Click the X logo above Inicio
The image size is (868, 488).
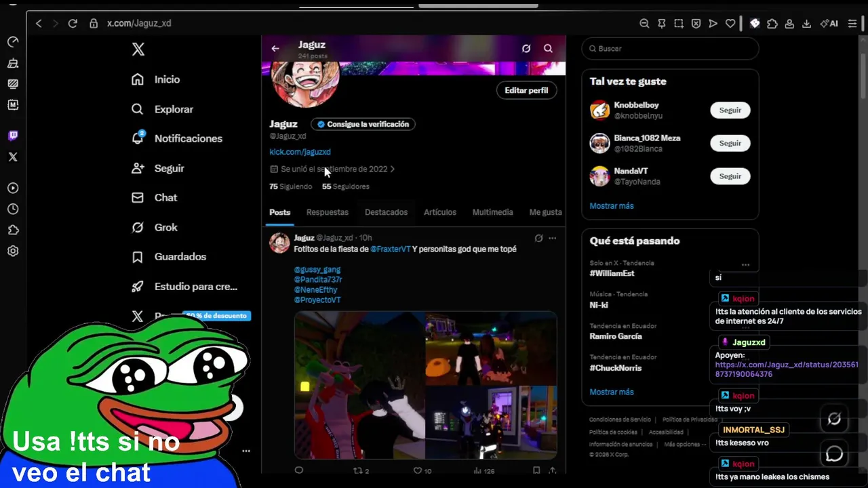138,49
